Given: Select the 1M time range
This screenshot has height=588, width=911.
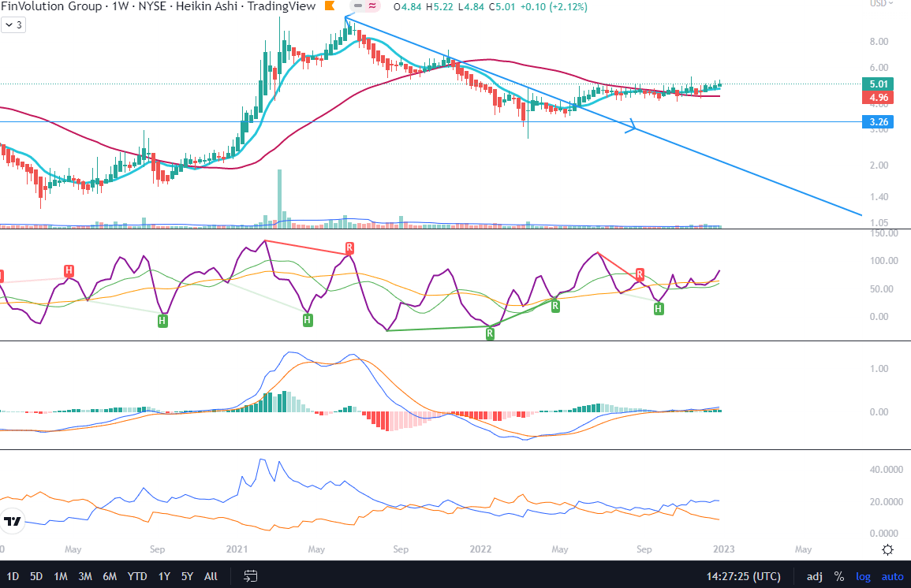Looking at the screenshot, I should point(61,576).
